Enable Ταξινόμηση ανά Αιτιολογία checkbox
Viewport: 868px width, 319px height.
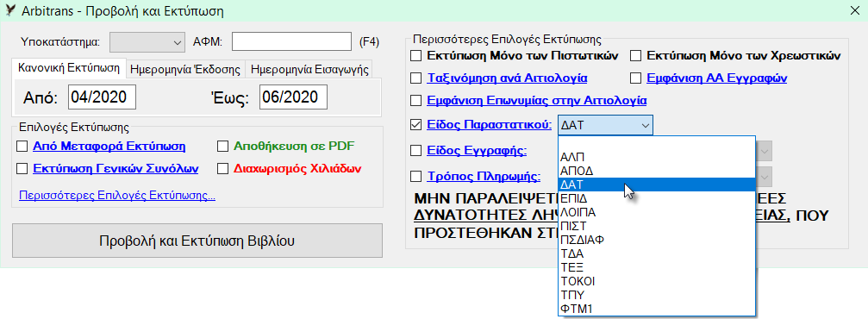tap(415, 78)
